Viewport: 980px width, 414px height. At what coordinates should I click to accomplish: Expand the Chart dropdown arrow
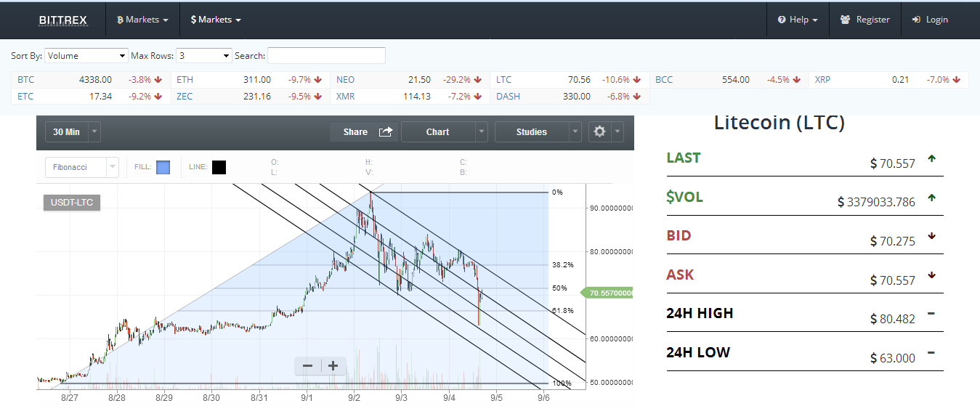(x=482, y=132)
